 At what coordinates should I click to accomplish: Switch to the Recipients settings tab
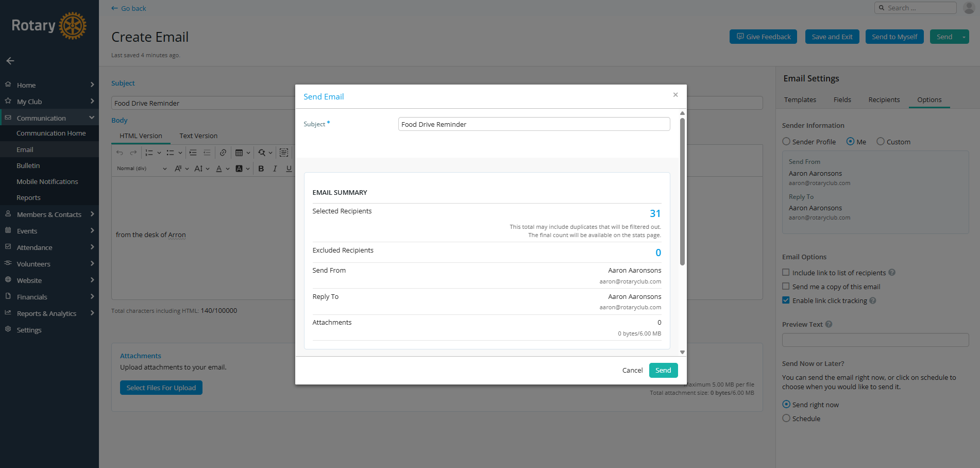(x=884, y=99)
